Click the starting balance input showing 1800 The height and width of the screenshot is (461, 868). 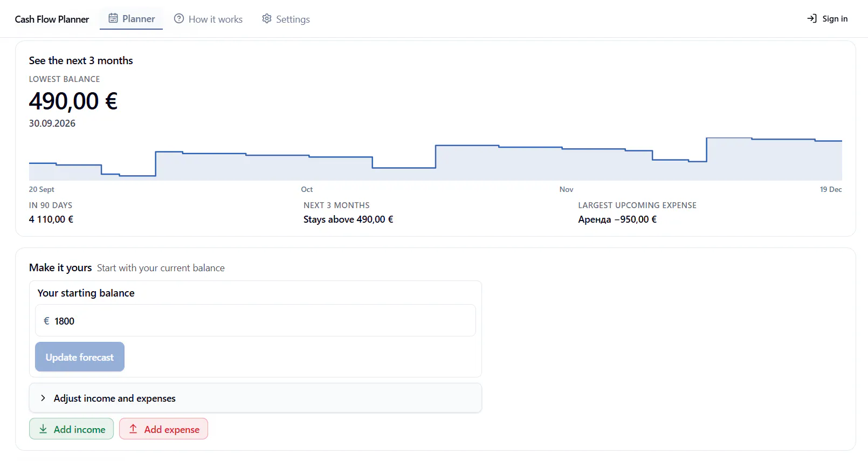256,320
